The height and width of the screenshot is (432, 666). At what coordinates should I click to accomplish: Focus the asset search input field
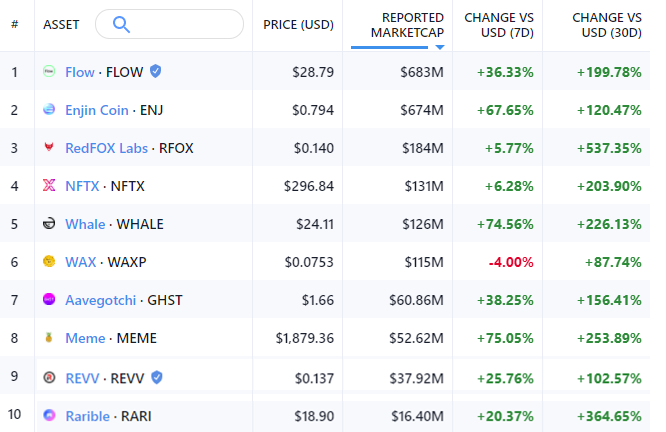click(x=169, y=24)
